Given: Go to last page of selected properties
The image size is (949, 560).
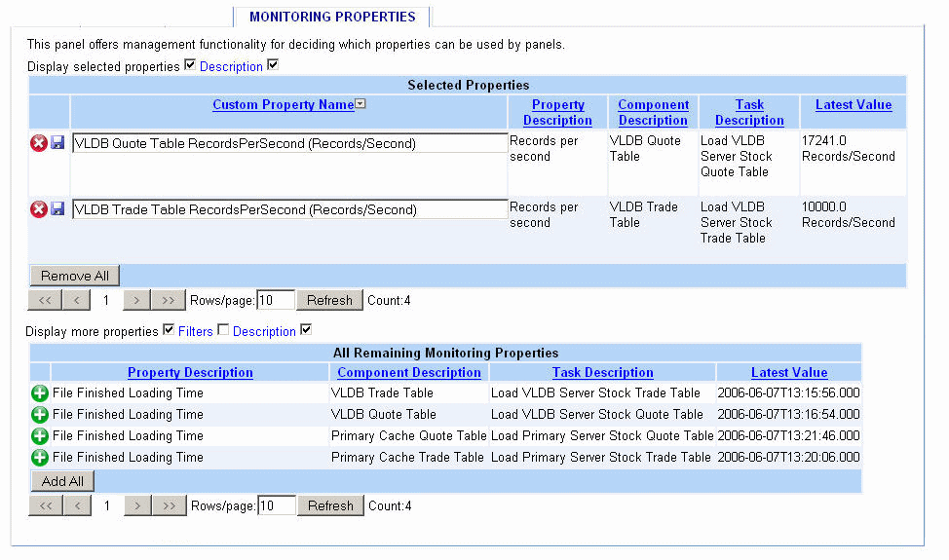Looking at the screenshot, I should pyautogui.click(x=168, y=300).
